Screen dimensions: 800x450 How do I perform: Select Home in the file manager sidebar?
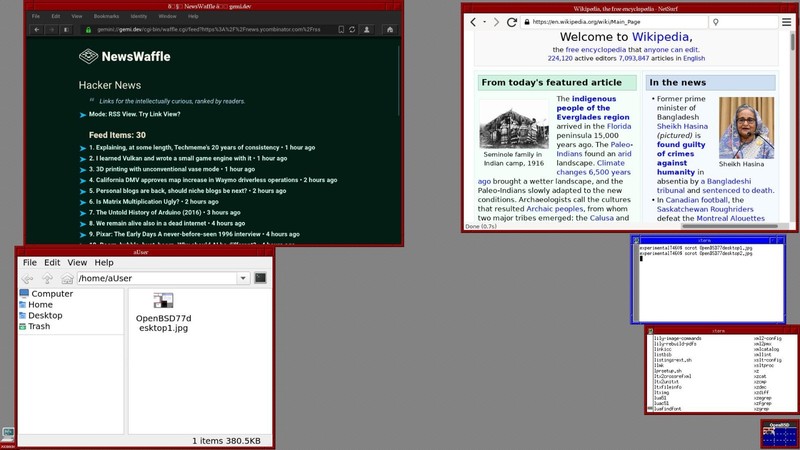click(36, 305)
